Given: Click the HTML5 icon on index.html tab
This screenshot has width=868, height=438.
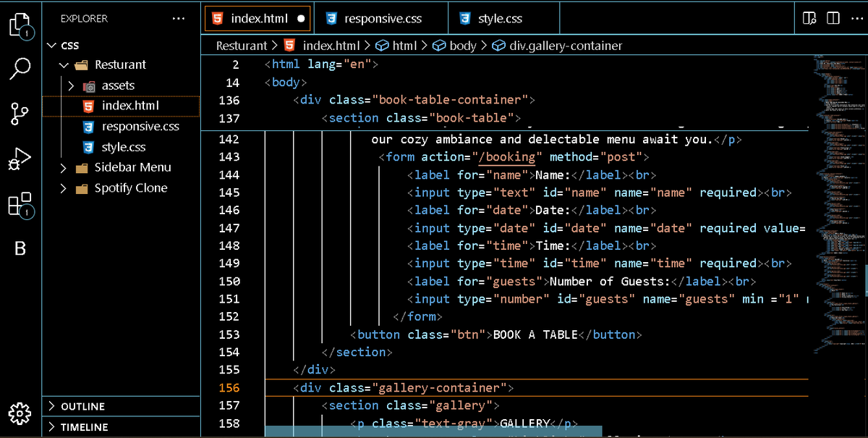Looking at the screenshot, I should (x=218, y=18).
